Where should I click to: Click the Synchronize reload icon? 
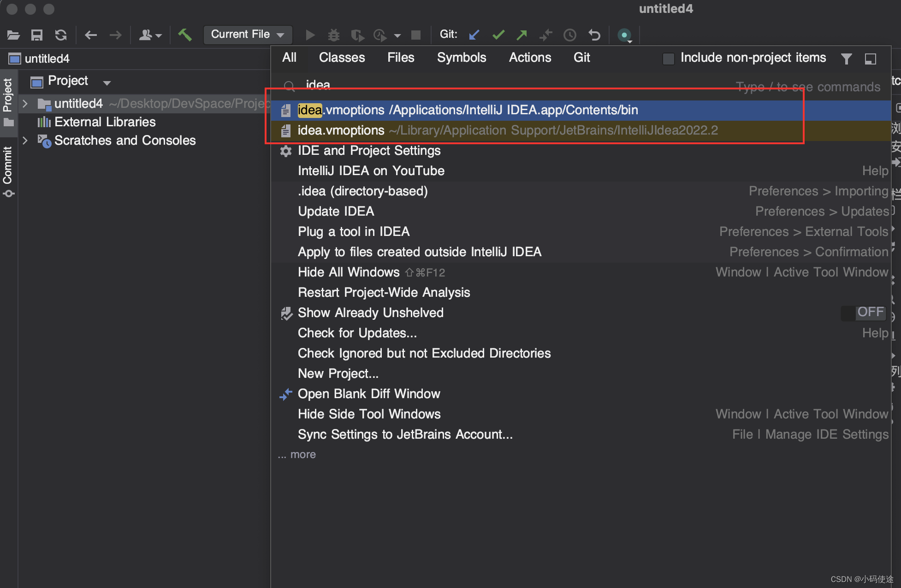(x=60, y=35)
